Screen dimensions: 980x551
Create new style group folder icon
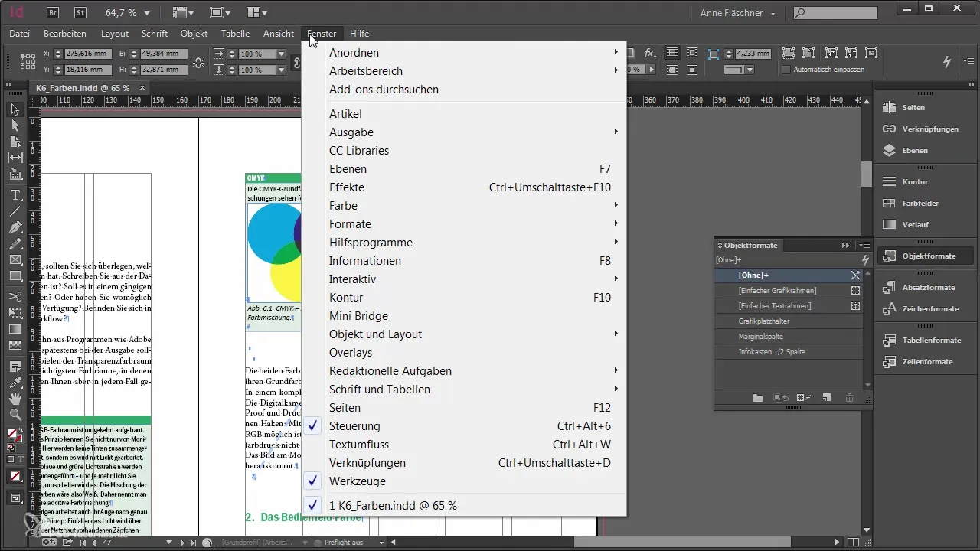point(758,398)
